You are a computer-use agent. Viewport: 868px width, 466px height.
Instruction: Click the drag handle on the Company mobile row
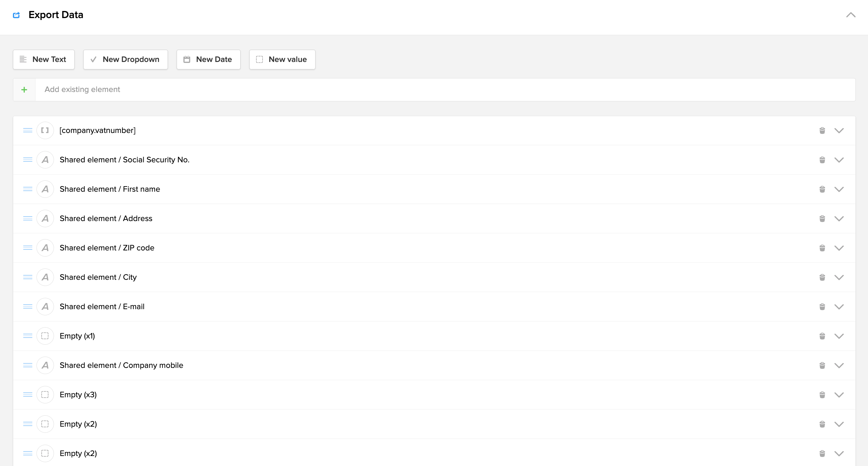[x=28, y=365]
